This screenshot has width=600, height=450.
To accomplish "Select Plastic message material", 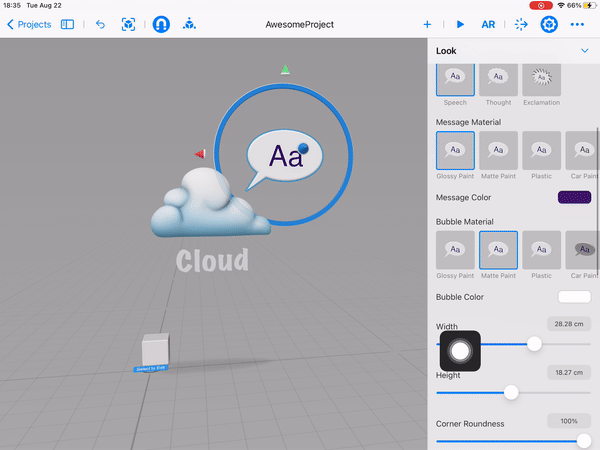I will tap(541, 150).
